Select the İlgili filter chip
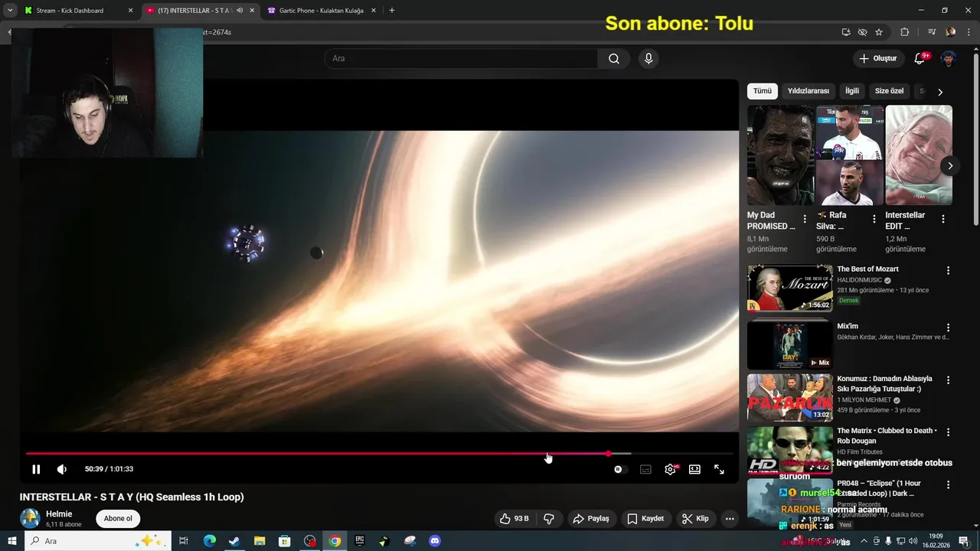 852,91
